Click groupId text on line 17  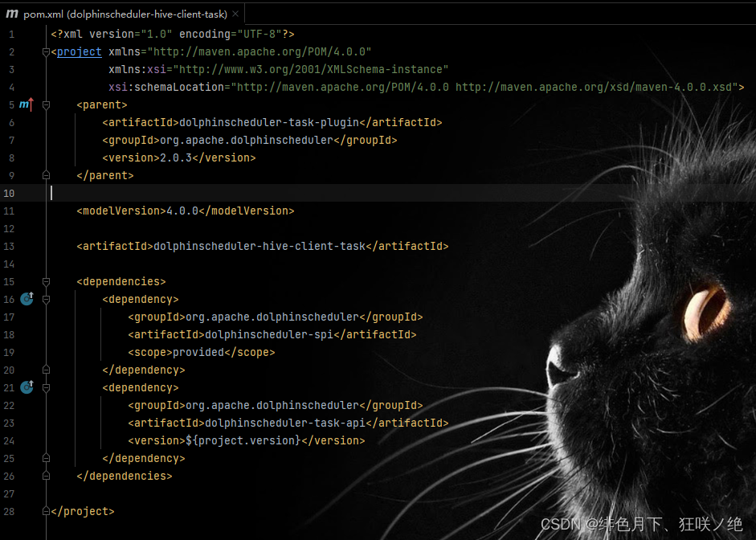(272, 317)
